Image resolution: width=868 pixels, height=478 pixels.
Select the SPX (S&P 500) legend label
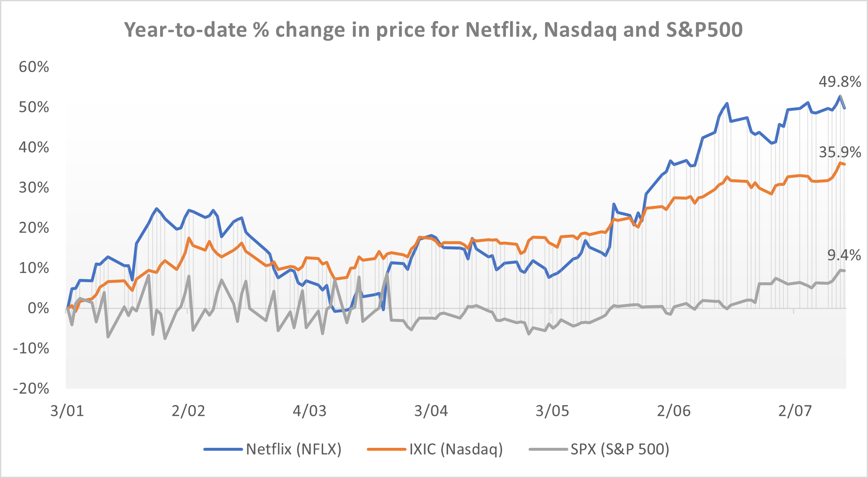coord(619,449)
